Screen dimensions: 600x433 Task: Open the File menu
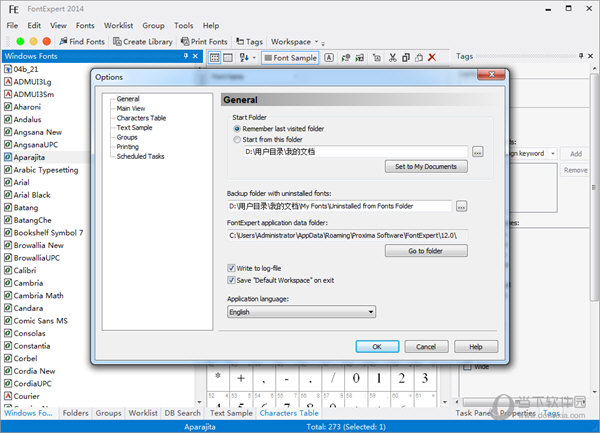(12, 26)
